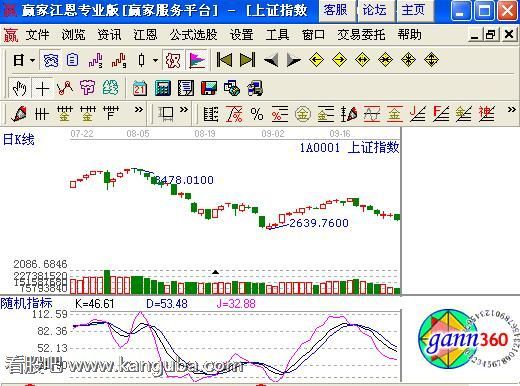Viewport: 520px width, 386px height.
Task: Select the circled 金 tool
Action: (303, 114)
